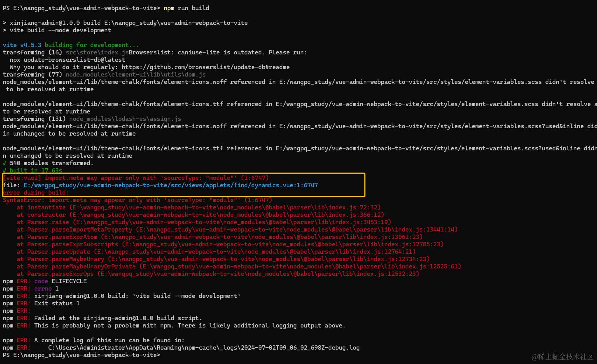Image resolution: width=597 pixels, height=364 pixels.
Task: Click the vite build --mode development command
Action: [x=56, y=30]
